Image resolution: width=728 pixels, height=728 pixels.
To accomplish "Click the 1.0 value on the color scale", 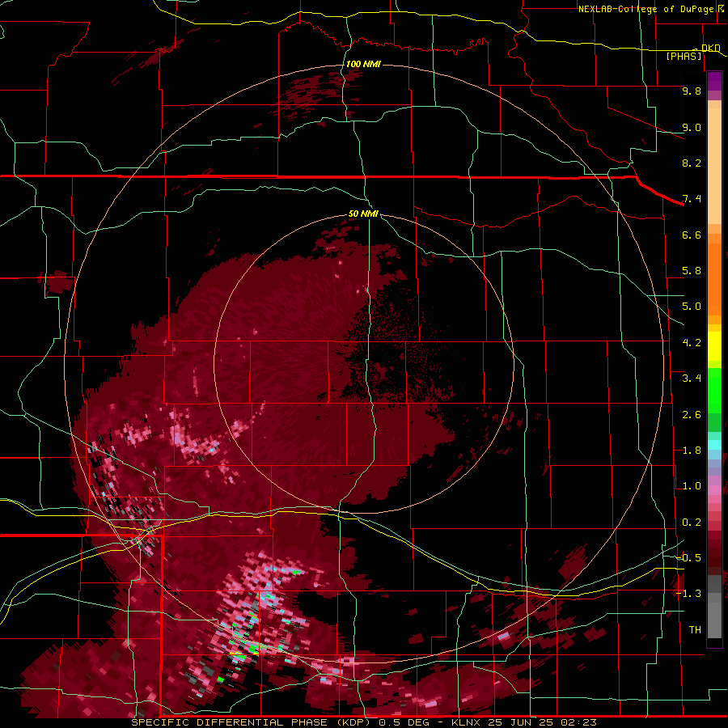I will 692,486.
